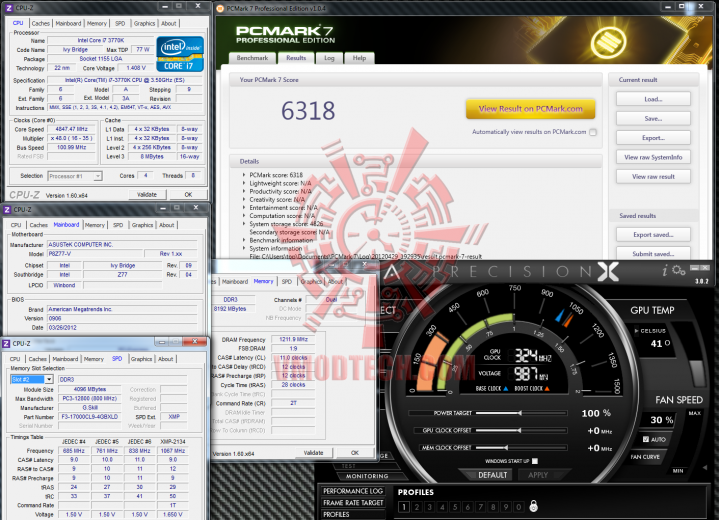Click OK in CPU-Z Memory window
This screenshot has height=520, width=719.
pos(354,453)
